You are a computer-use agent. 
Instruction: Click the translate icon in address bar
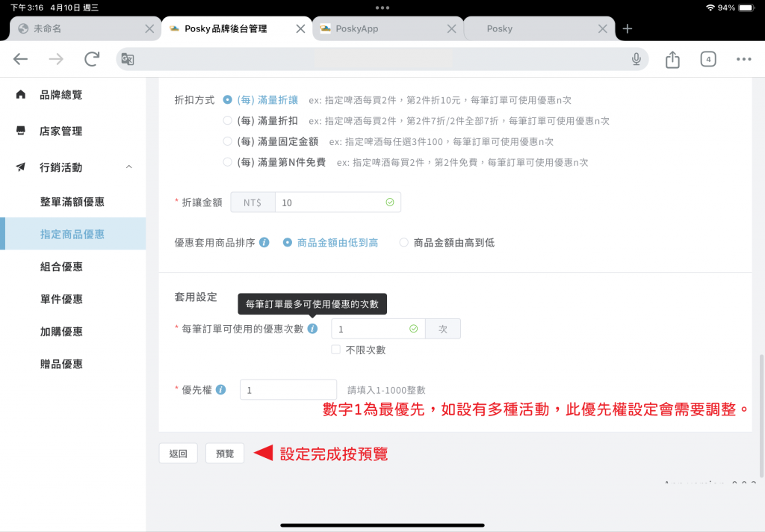[127, 59]
